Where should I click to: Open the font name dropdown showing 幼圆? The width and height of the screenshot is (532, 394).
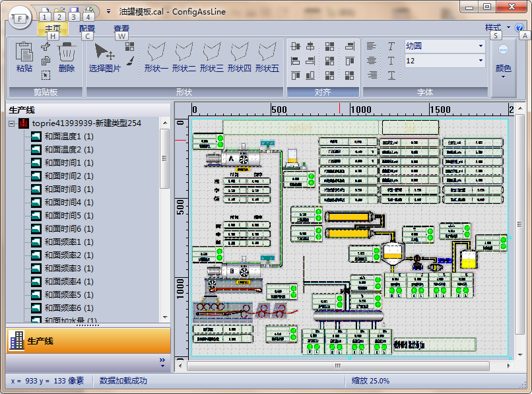click(481, 46)
